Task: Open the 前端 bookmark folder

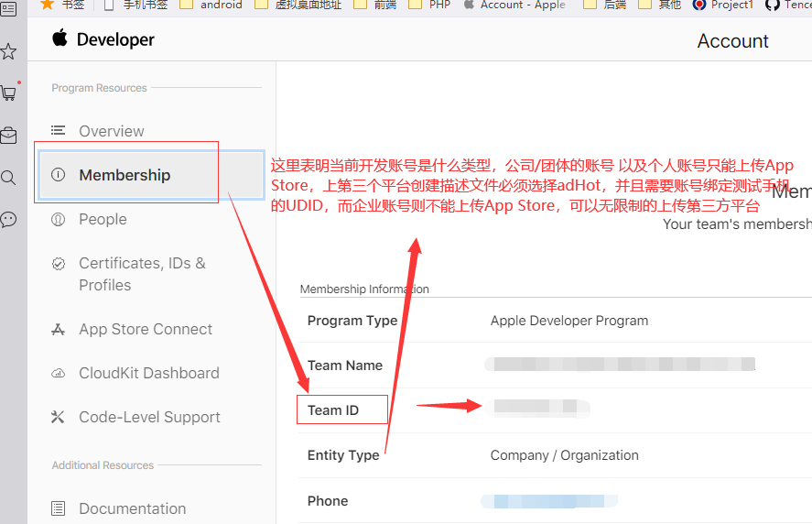Action: tap(375, 5)
